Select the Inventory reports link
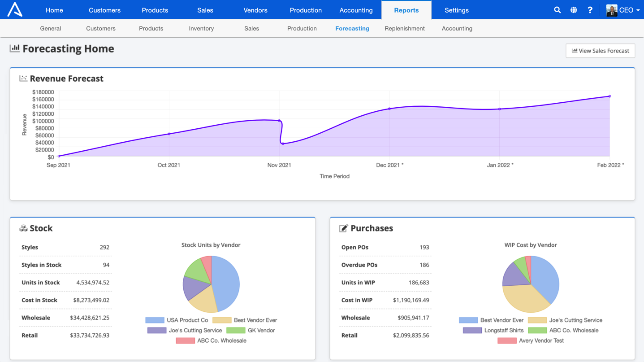 coord(201,28)
